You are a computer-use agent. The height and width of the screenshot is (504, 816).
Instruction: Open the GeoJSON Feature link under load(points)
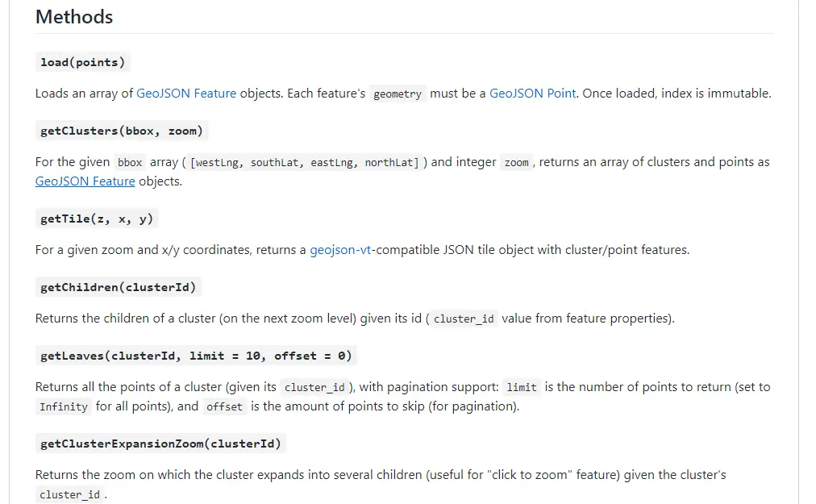tap(186, 94)
